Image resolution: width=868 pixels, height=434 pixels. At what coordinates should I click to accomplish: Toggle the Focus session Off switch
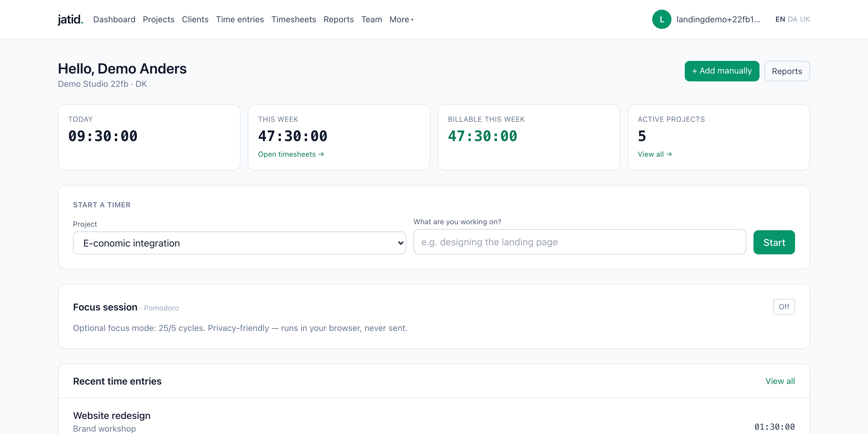784,307
